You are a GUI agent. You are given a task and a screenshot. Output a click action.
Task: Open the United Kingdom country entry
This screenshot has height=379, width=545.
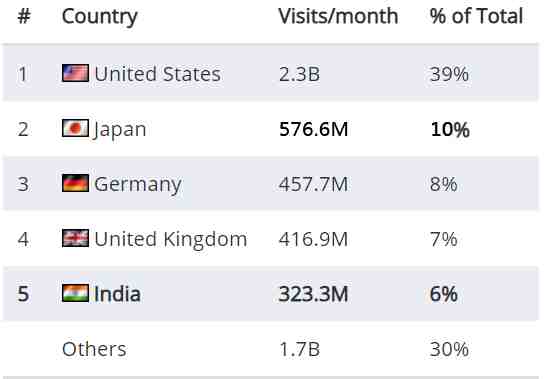tap(171, 239)
